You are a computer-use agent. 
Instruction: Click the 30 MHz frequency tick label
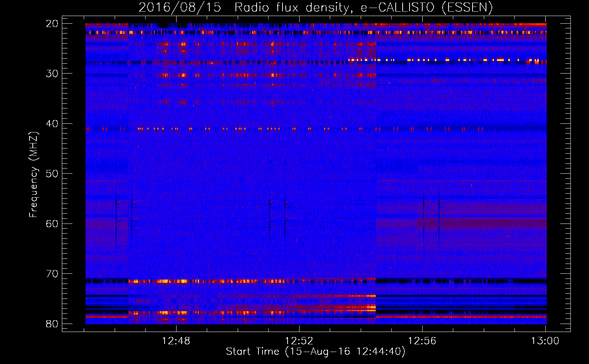pyautogui.click(x=52, y=74)
